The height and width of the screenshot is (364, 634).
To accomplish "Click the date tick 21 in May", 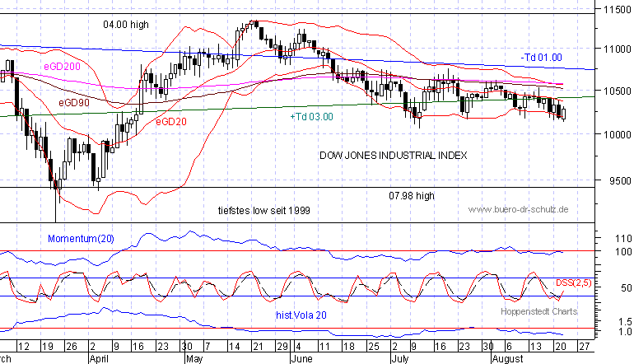I will [x=258, y=347].
